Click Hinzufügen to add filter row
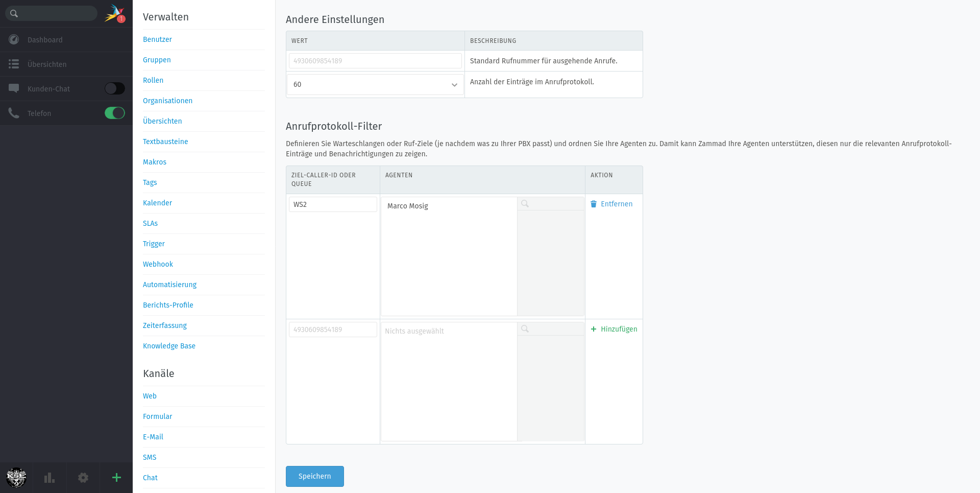The height and width of the screenshot is (493, 980). tap(614, 329)
